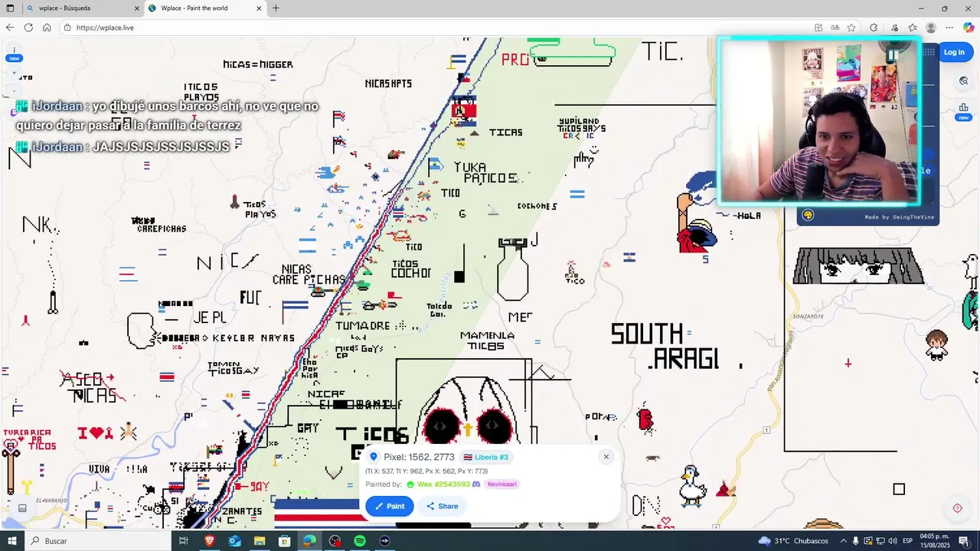Open the network tray icon
The height and width of the screenshot is (551, 980).
(x=880, y=541)
